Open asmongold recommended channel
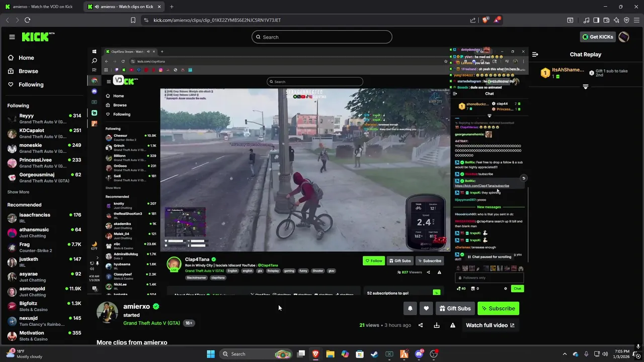 [44, 291]
